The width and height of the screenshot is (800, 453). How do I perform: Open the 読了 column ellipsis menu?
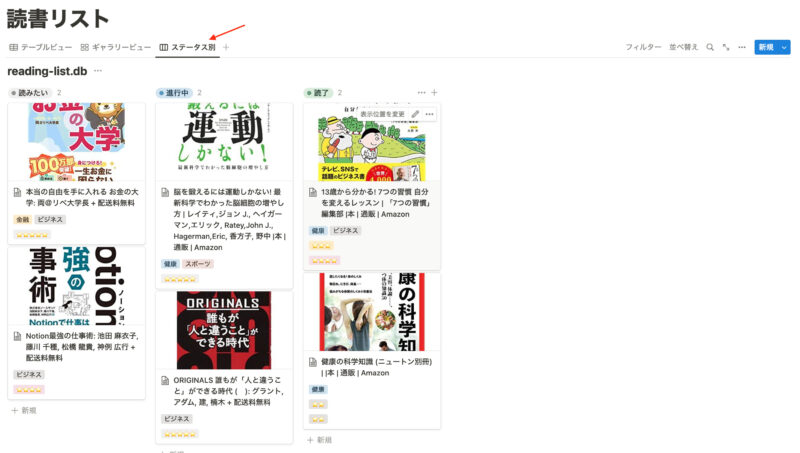click(421, 92)
